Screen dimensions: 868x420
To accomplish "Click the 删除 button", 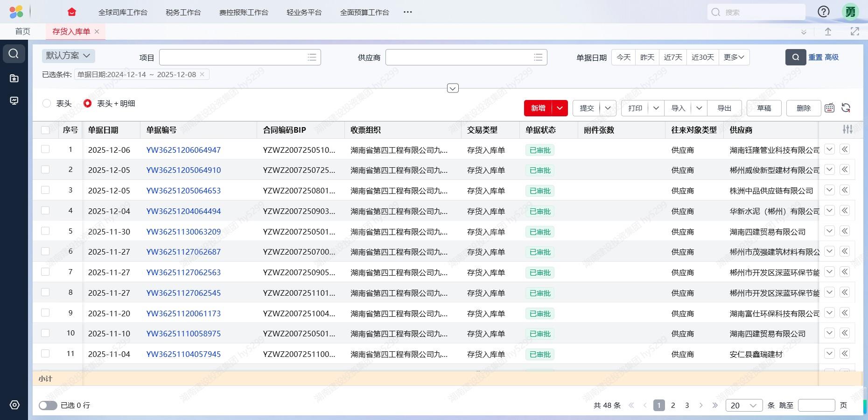I will click(803, 108).
